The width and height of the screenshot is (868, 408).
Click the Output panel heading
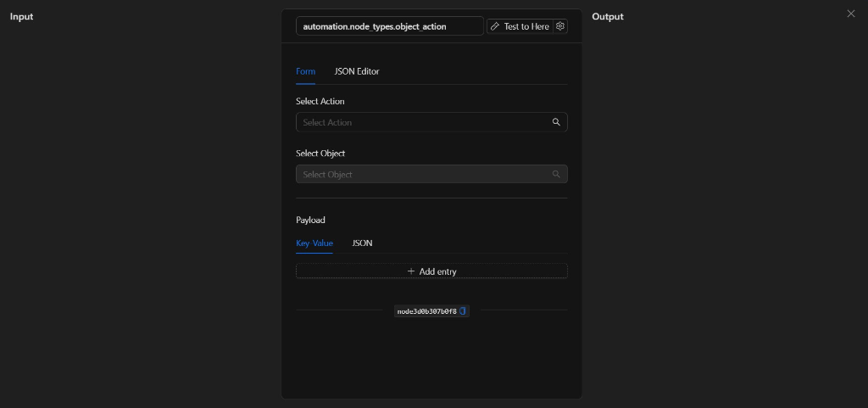pyautogui.click(x=607, y=17)
